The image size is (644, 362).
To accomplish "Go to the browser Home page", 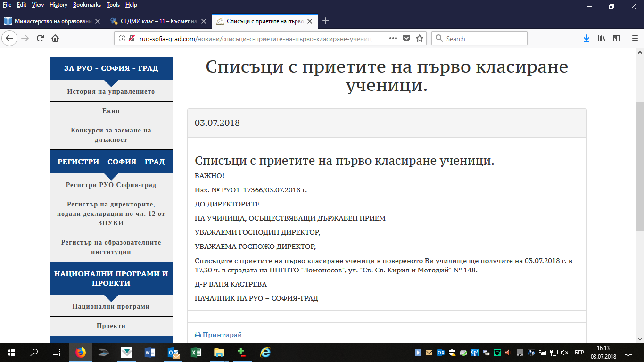I will pos(55,39).
